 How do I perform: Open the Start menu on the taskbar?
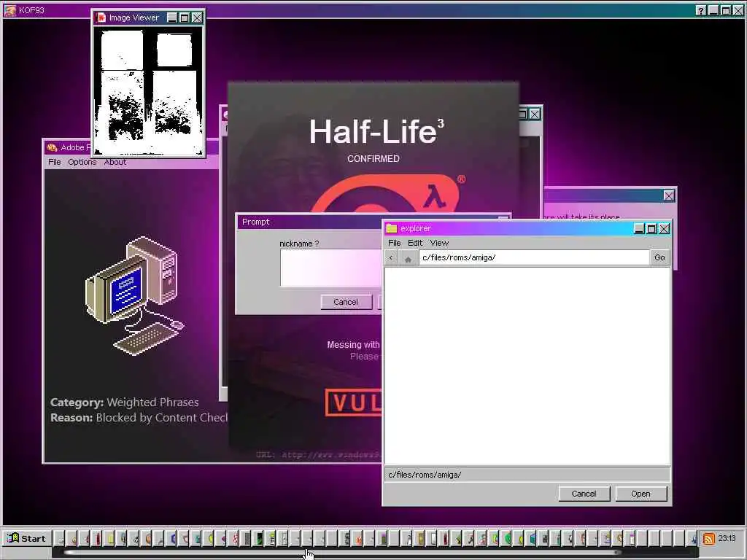coord(27,539)
